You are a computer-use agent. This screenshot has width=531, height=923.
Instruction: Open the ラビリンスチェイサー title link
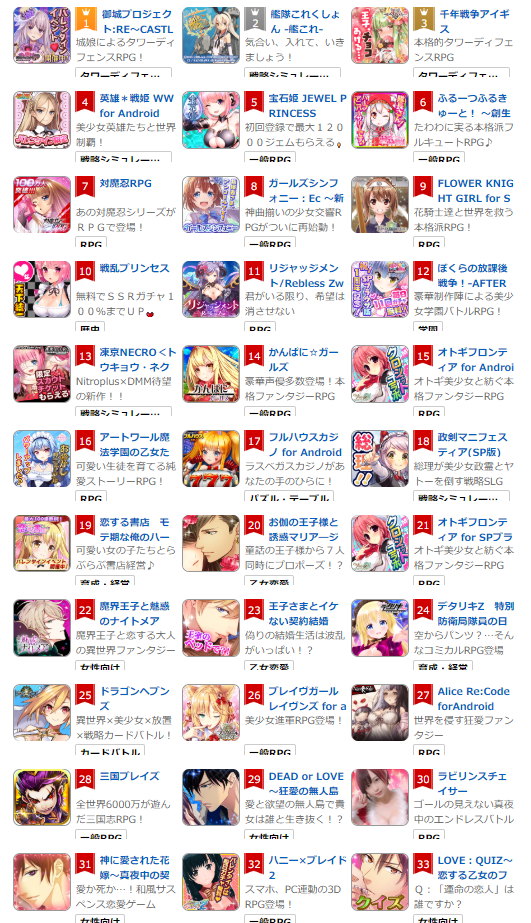coord(472,783)
